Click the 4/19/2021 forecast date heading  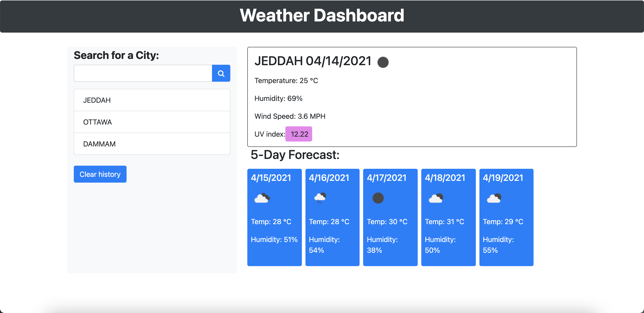pos(503,178)
